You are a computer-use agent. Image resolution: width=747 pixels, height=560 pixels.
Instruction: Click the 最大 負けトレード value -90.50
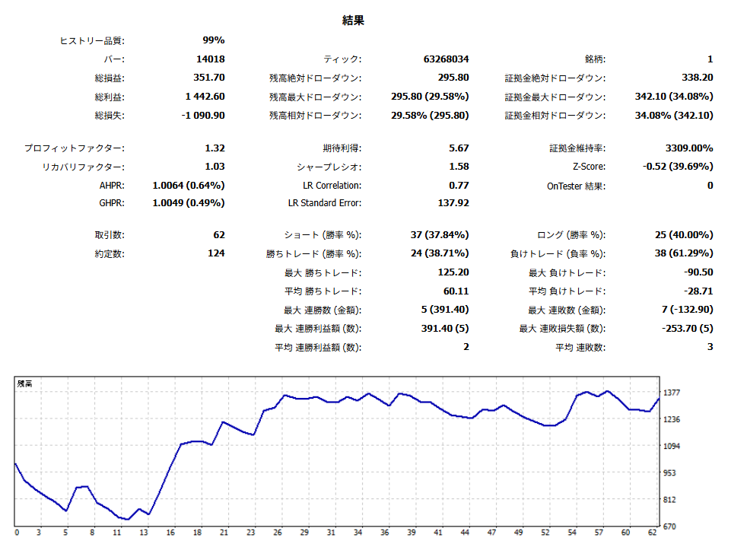pos(698,272)
